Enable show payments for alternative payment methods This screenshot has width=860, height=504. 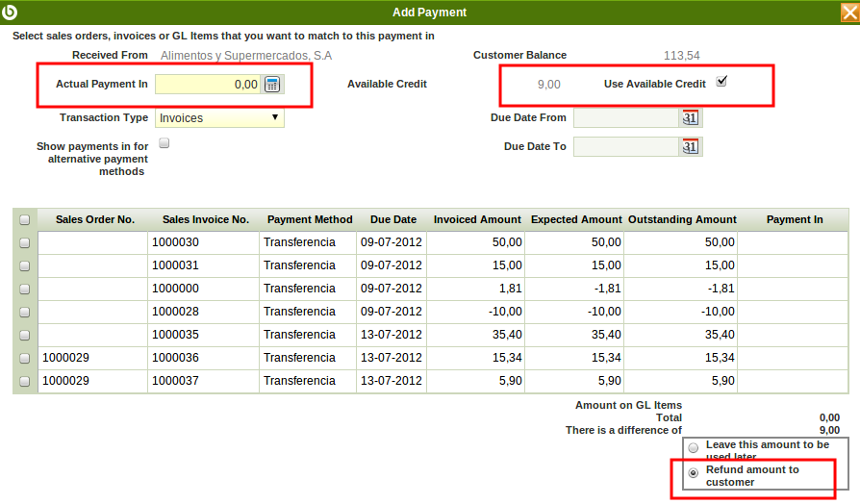pyautogui.click(x=164, y=143)
